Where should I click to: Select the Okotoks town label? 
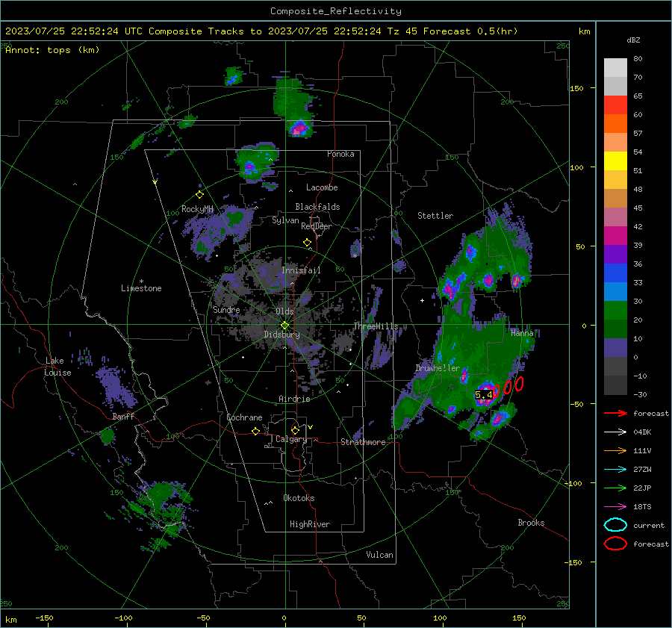tap(299, 498)
